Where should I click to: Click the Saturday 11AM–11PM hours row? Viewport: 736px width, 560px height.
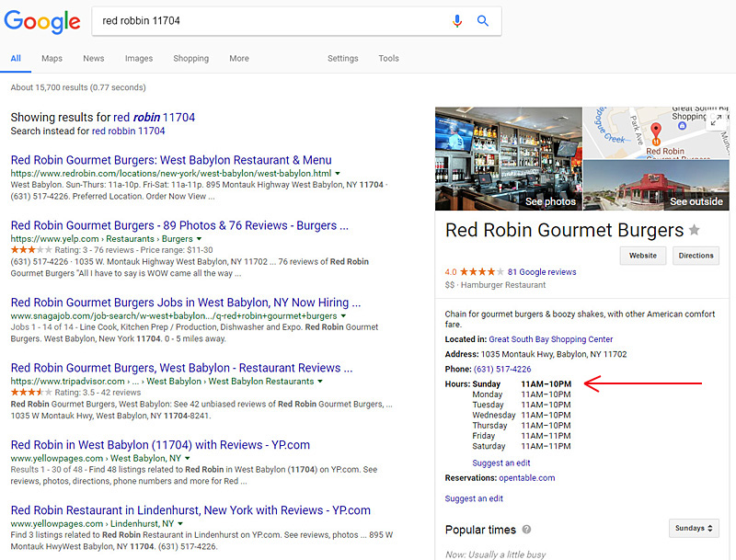coord(522,446)
